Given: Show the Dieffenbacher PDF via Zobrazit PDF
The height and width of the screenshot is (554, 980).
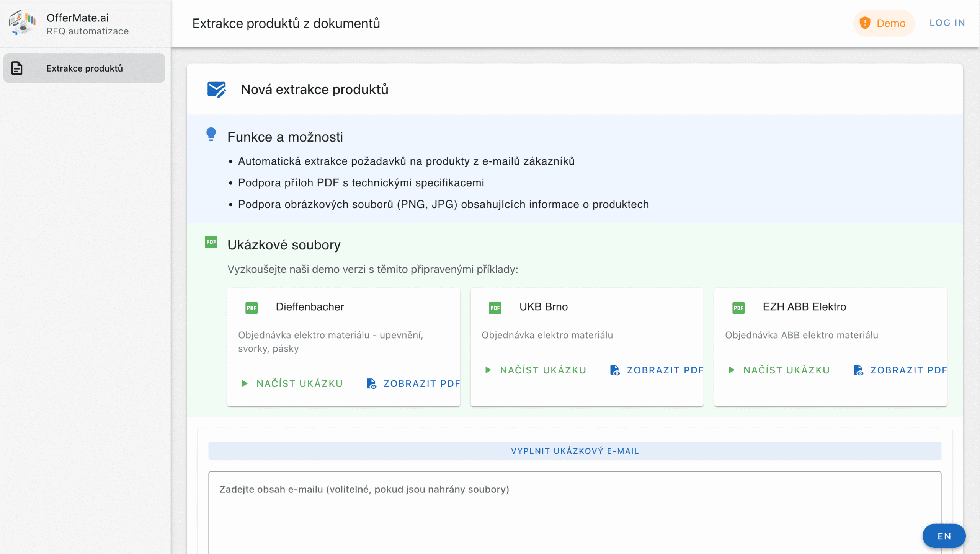Looking at the screenshot, I should (413, 383).
